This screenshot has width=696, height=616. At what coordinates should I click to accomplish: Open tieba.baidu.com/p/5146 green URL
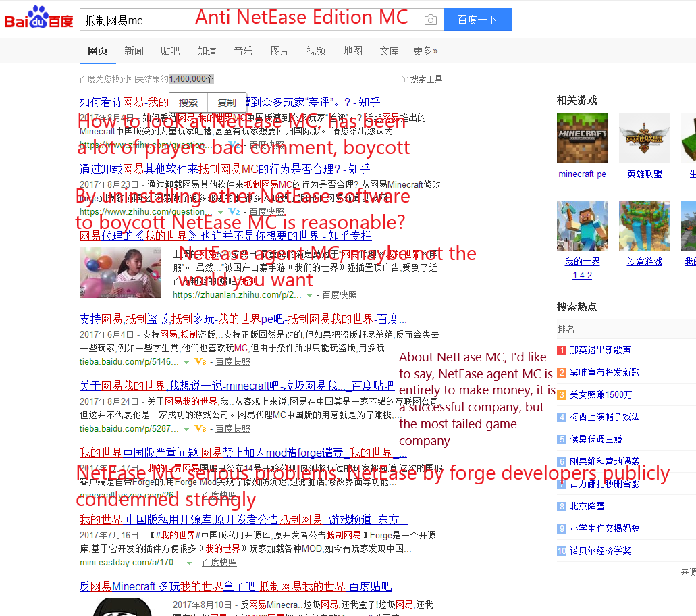(129, 362)
